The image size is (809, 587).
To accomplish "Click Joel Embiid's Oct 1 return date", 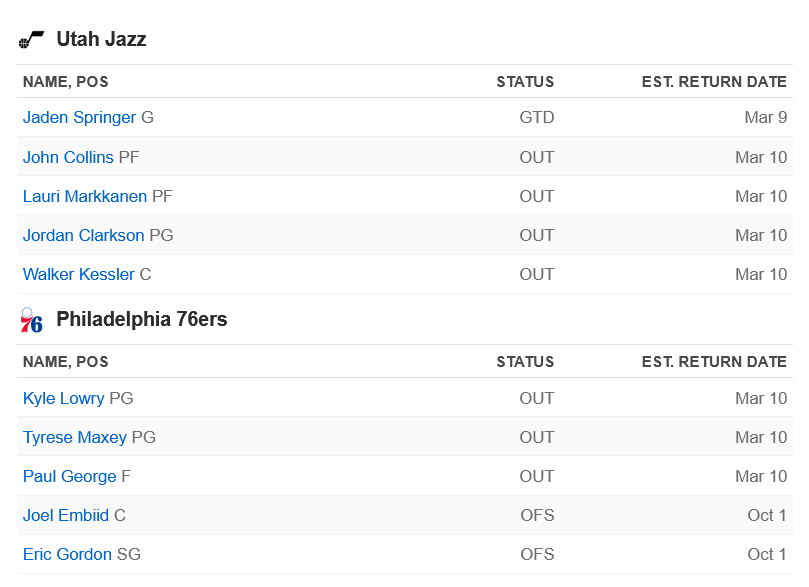I will pos(767,515).
